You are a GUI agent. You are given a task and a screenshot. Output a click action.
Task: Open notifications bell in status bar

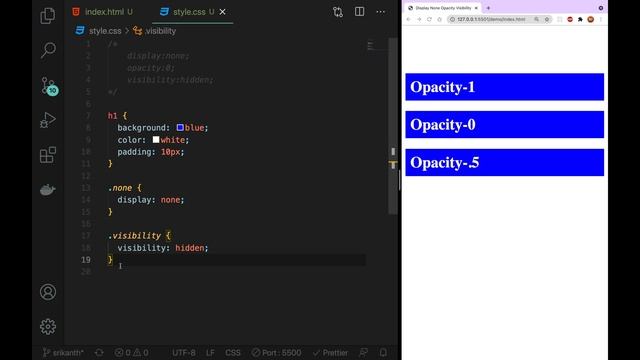coord(383,353)
